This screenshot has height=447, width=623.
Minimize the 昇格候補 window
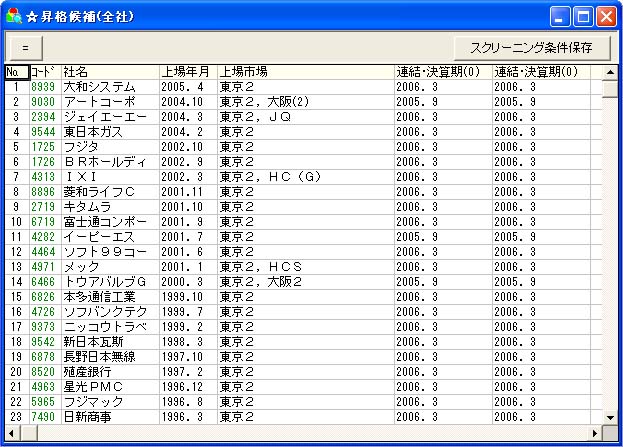561,16
